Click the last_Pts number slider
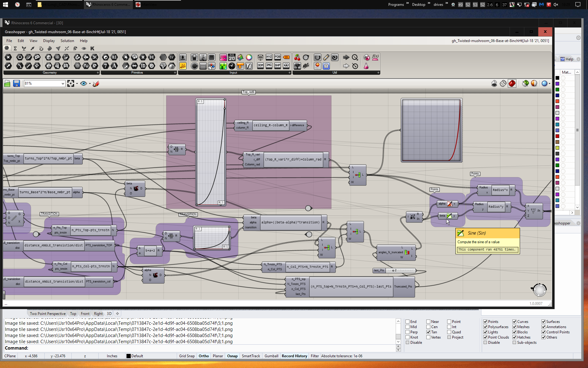Screen dimensions: 588x368 394,270
